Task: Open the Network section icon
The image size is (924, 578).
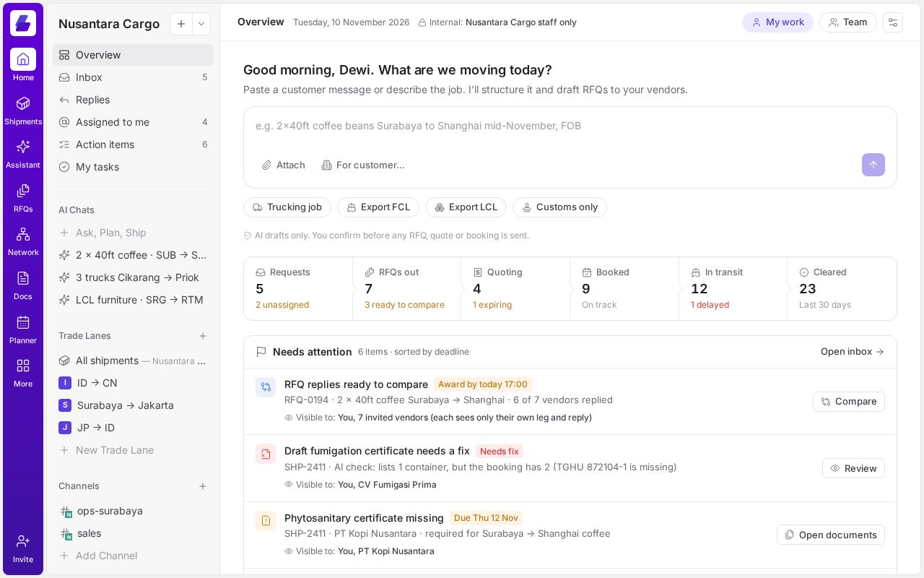Action: coord(23,241)
